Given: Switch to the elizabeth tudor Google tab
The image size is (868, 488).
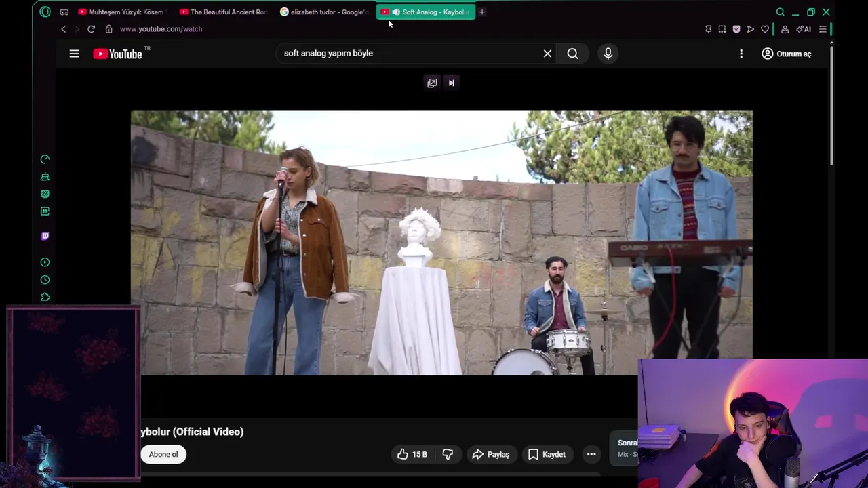Looking at the screenshot, I should pyautogui.click(x=325, y=12).
